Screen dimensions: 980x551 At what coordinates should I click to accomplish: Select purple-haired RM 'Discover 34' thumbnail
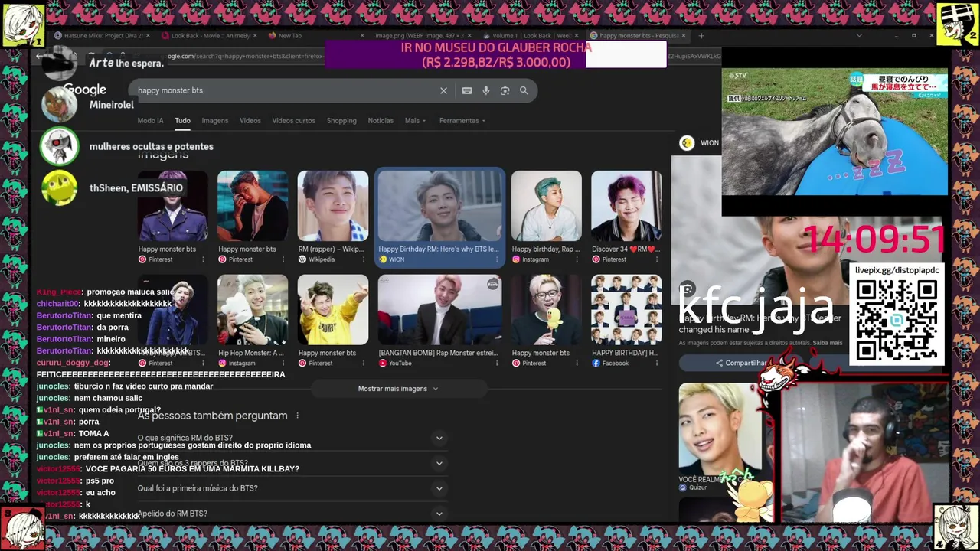(x=626, y=206)
